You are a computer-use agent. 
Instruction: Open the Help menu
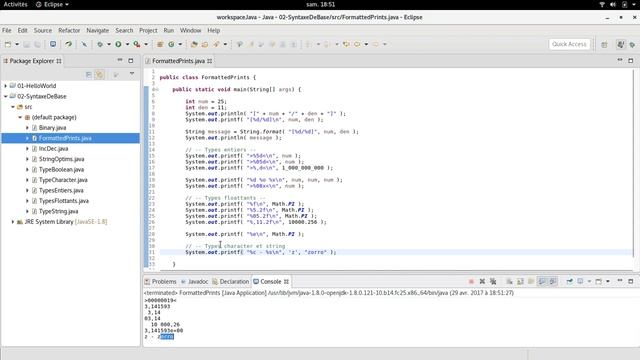coord(213,30)
